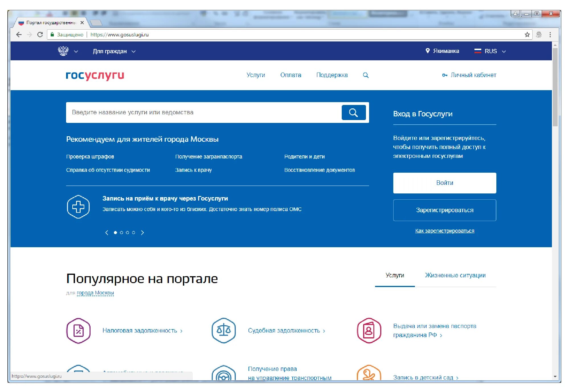Open the RUS language selector
This screenshot has height=392, width=567.
click(490, 51)
